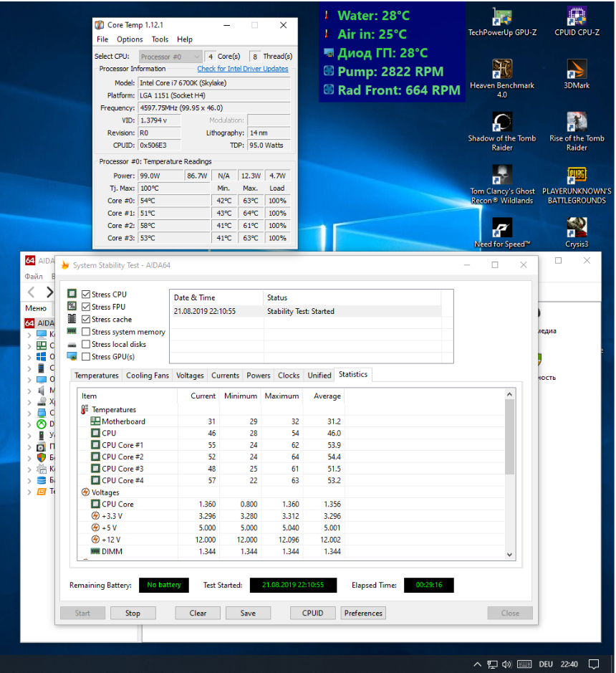The width and height of the screenshot is (616, 673).
Task: Click the DIMM memory row icon
Action: coord(95,551)
